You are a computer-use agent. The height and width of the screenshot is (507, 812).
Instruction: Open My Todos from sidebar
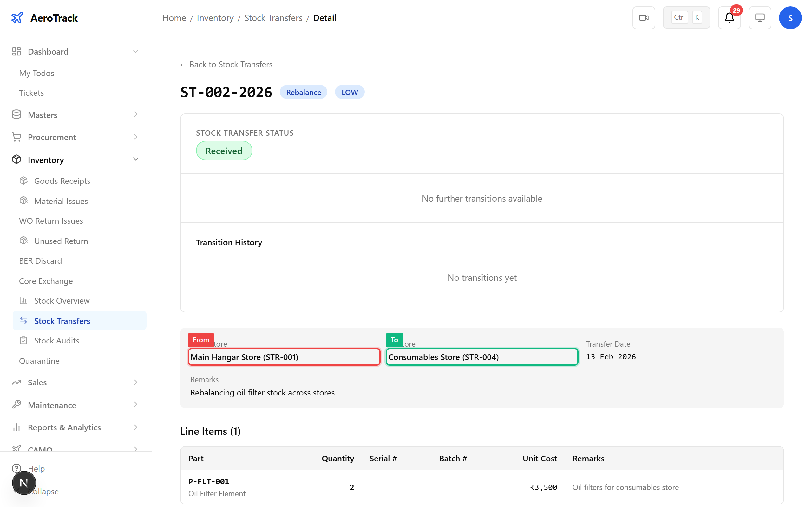pyautogui.click(x=36, y=73)
